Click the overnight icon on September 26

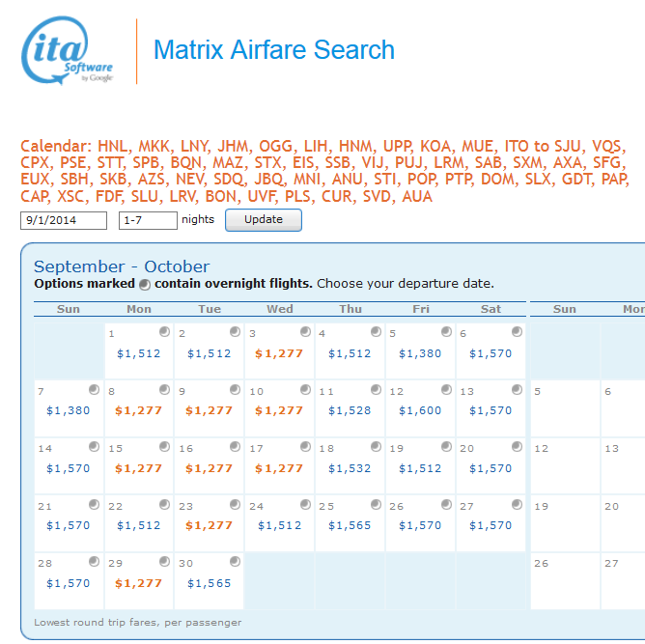click(x=446, y=505)
